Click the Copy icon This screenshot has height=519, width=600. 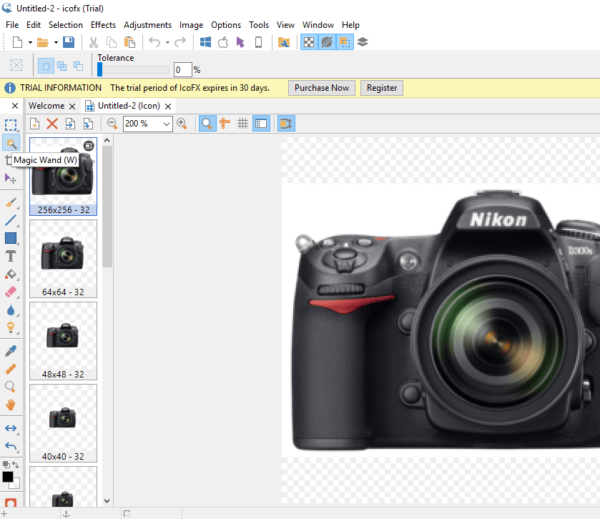point(111,42)
